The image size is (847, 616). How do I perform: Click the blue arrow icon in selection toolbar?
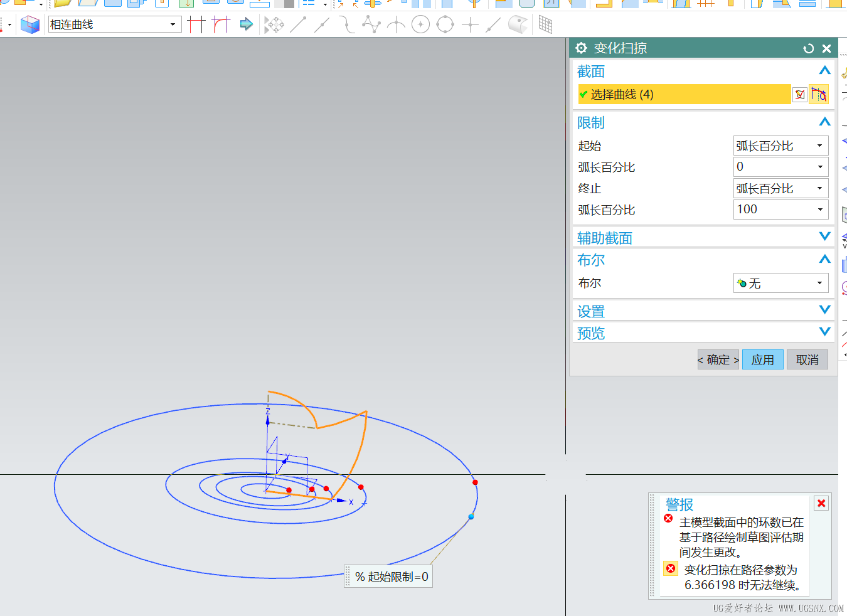tap(246, 24)
